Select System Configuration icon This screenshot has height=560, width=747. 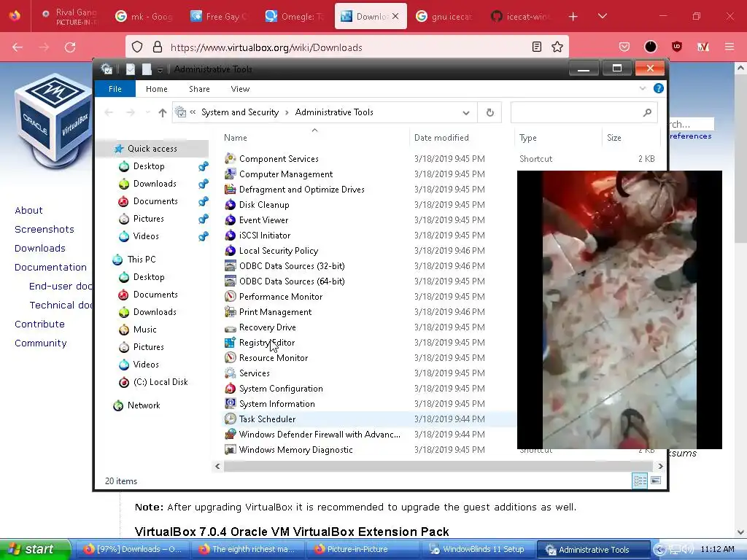point(230,388)
